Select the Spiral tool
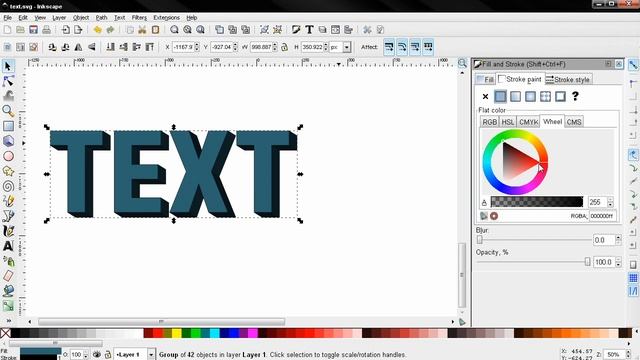This screenshot has height=360, width=640. 8,186
